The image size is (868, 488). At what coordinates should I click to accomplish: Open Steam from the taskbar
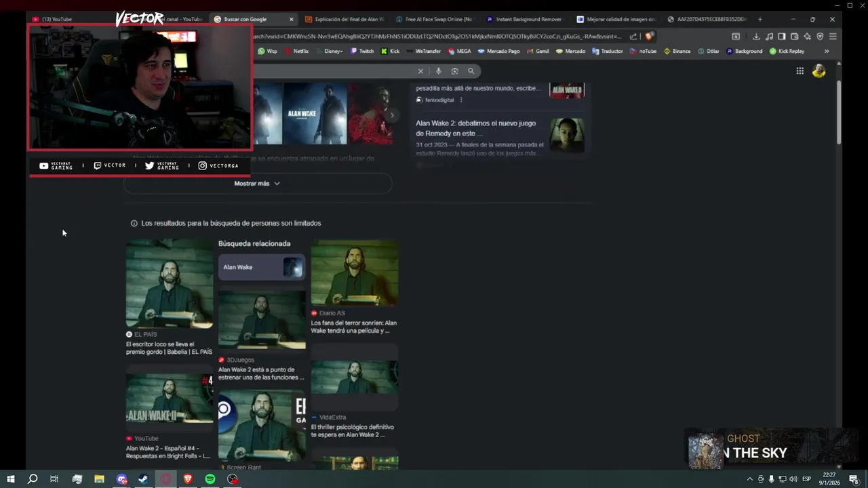point(144,479)
